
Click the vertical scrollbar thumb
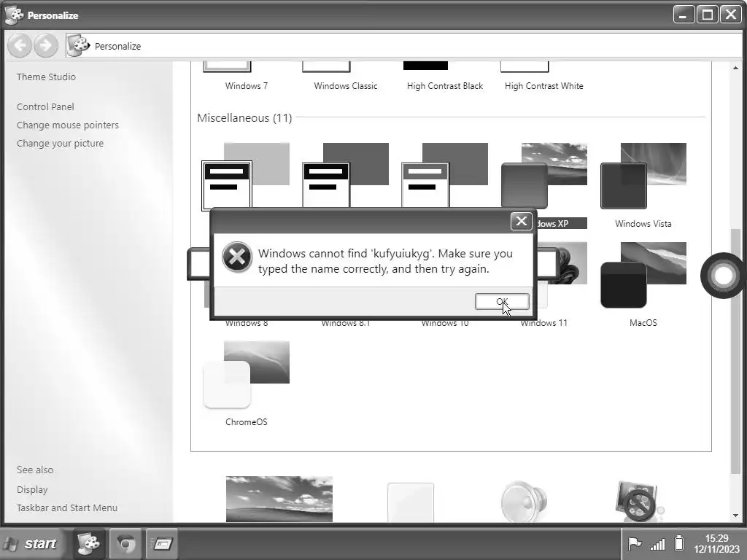pos(735,352)
